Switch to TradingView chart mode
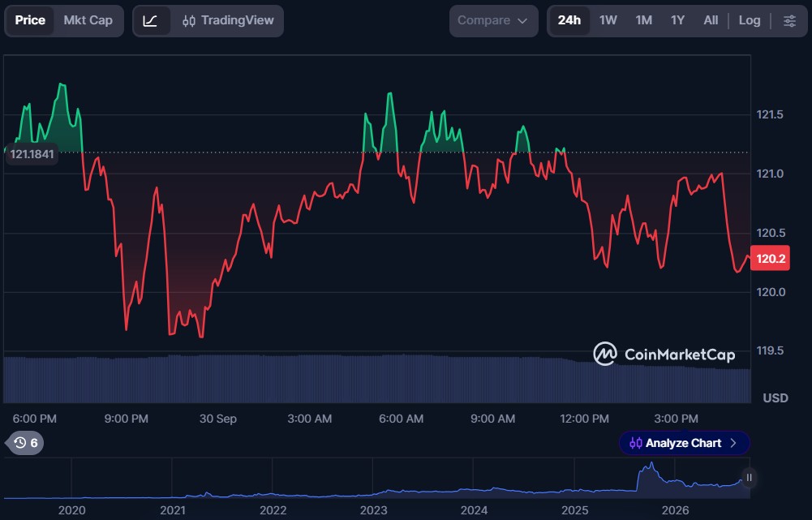The width and height of the screenshot is (812, 520). coord(228,21)
